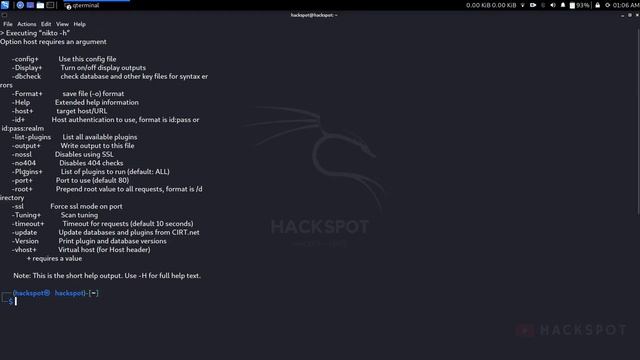Close the qterminal window
The image size is (640, 360).
point(637,15)
